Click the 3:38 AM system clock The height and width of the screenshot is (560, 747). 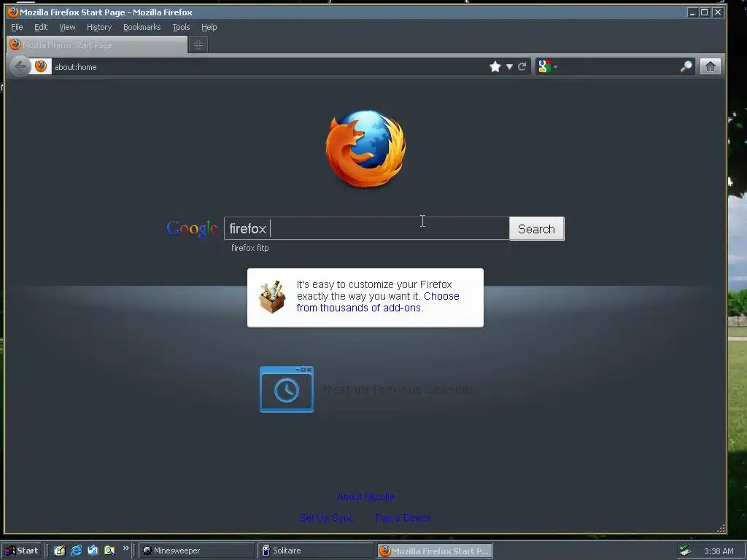click(719, 551)
